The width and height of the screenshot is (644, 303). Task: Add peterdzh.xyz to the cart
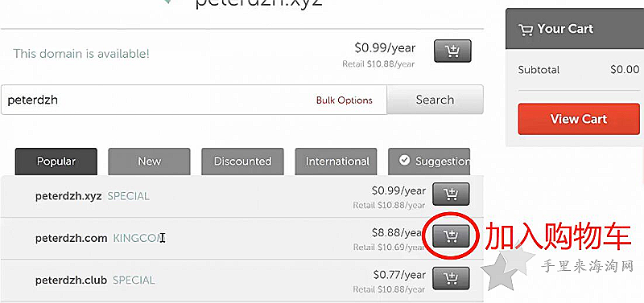(451, 194)
